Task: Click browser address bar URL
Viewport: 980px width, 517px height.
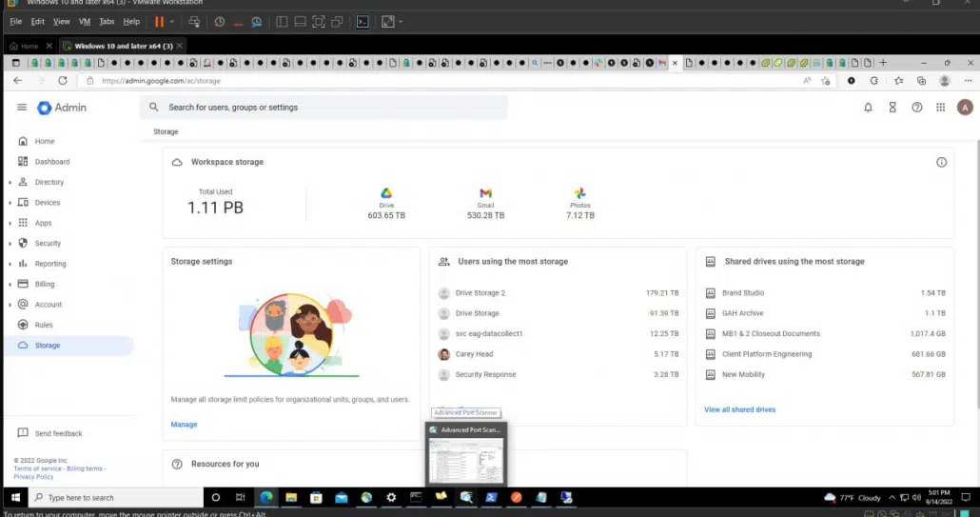Action: point(161,81)
